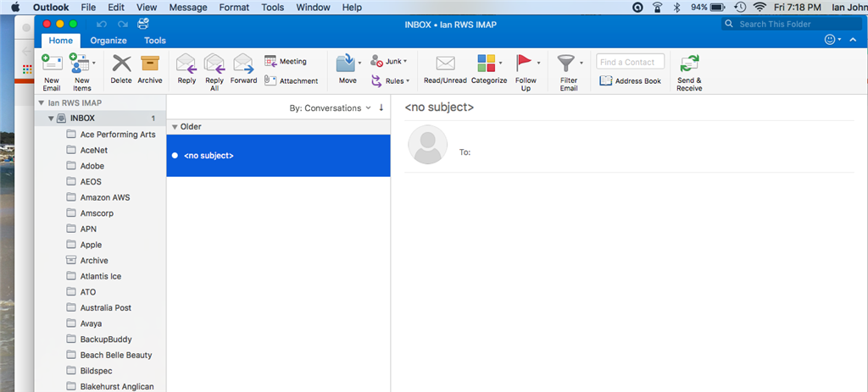The width and height of the screenshot is (868, 392).
Task: Open the Outlook application menu
Action: 51,7
